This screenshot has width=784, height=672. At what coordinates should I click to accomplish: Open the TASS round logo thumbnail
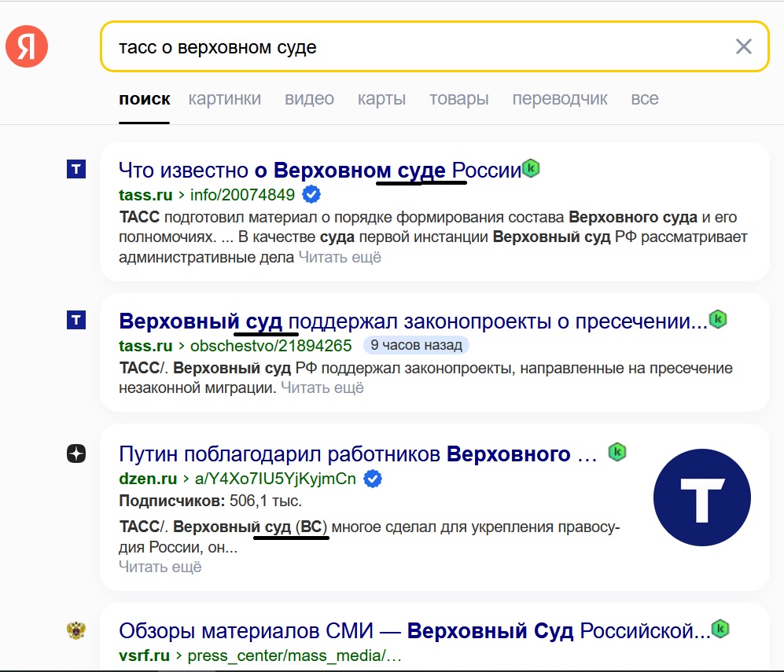click(701, 498)
